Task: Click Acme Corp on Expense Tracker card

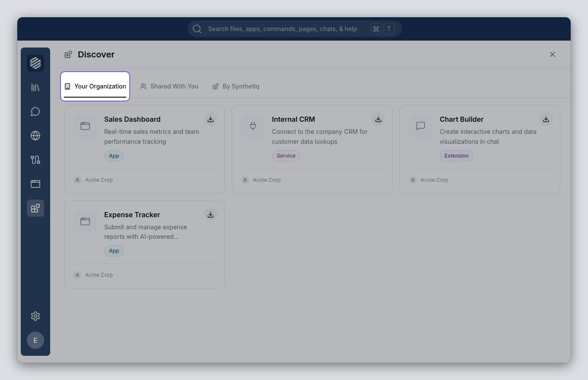Action: (x=99, y=275)
